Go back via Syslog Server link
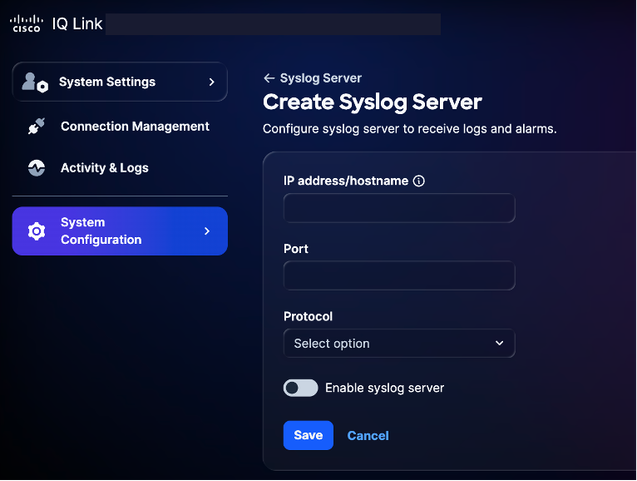 [321, 78]
